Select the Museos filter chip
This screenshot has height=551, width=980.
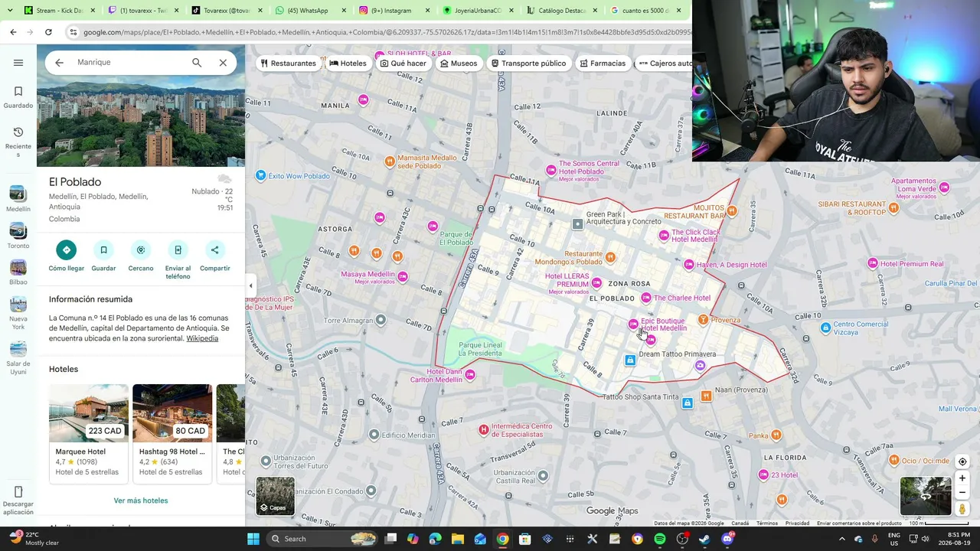point(459,64)
